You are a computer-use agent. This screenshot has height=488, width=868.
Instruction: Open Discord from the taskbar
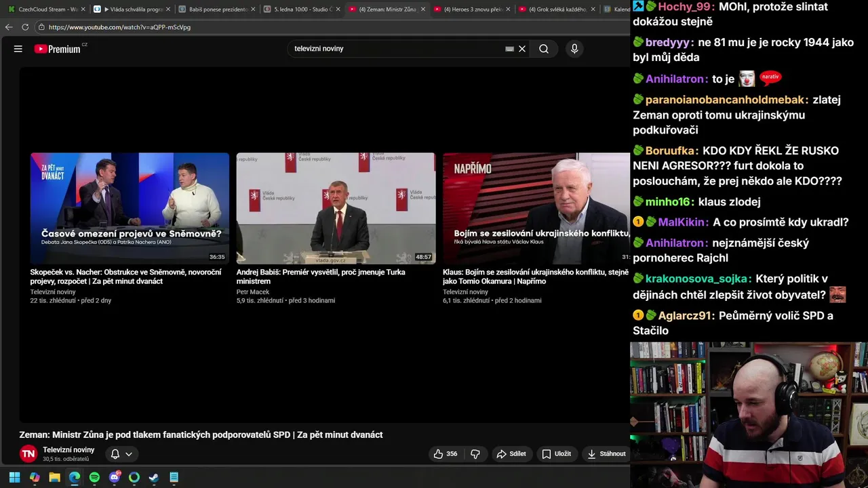(x=115, y=477)
